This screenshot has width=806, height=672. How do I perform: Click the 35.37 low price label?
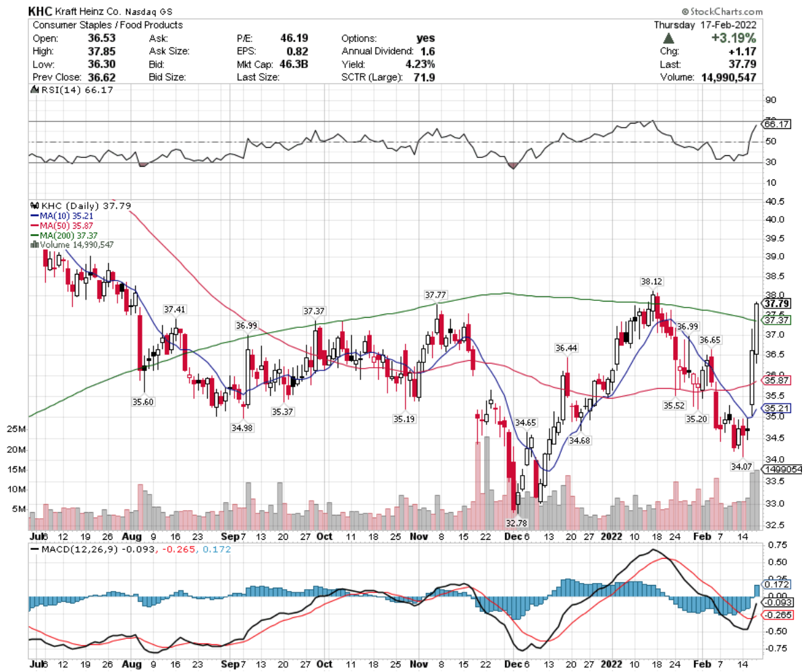point(283,412)
